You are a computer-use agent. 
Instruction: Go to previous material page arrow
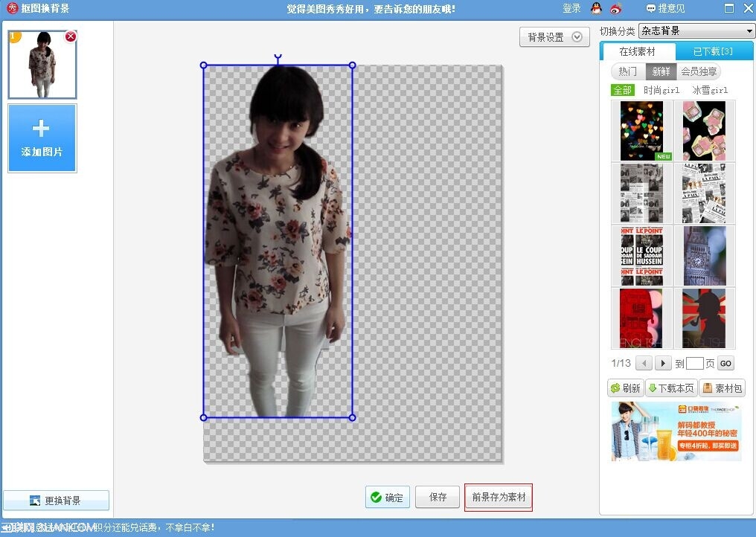(644, 363)
